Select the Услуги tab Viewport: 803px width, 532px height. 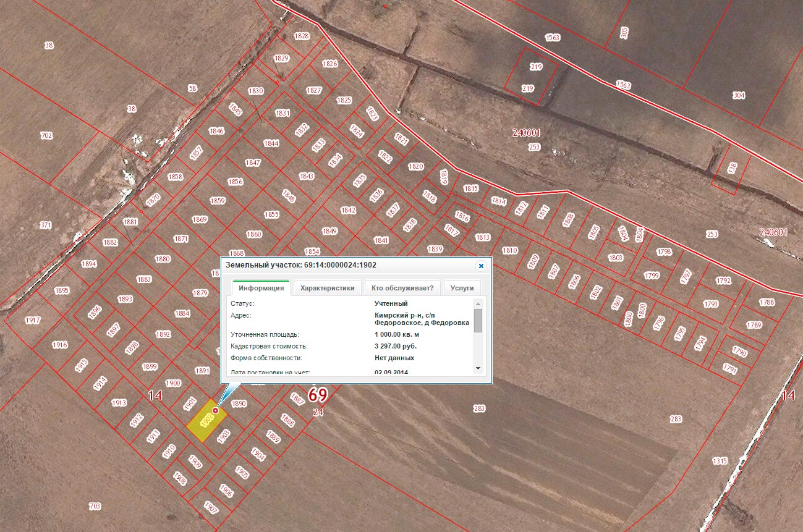462,288
